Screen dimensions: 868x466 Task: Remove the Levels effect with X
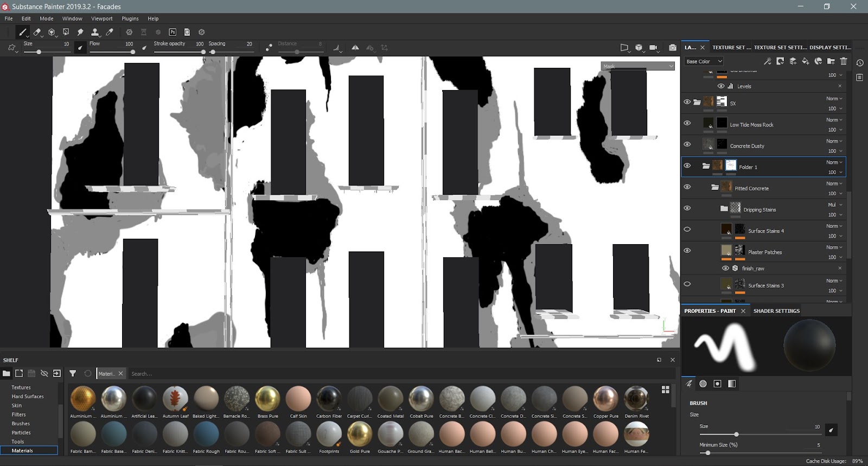click(x=840, y=86)
